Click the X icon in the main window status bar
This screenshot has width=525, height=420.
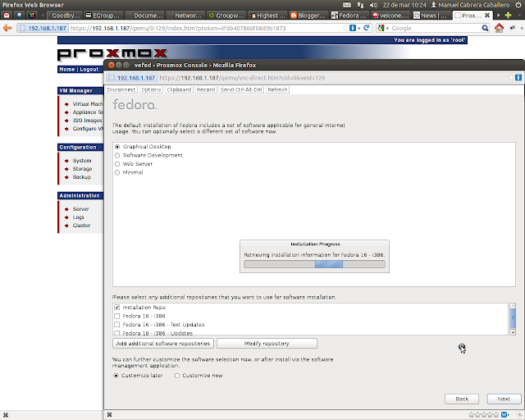pos(6,415)
